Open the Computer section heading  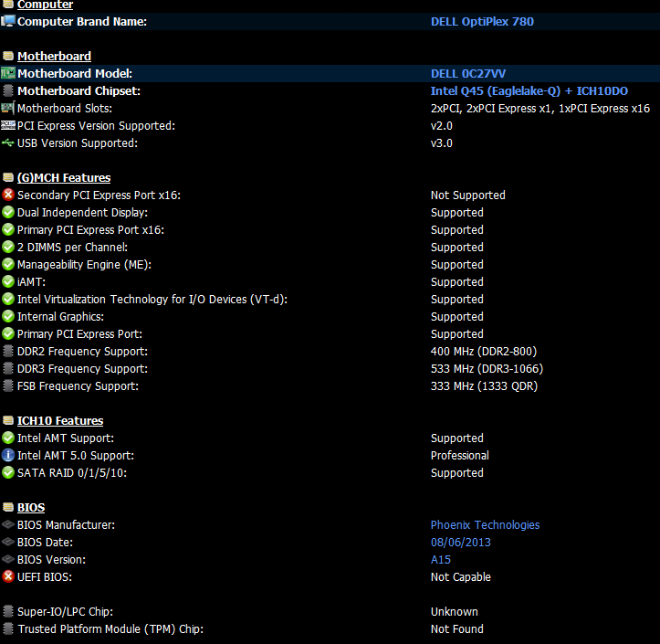(x=45, y=5)
